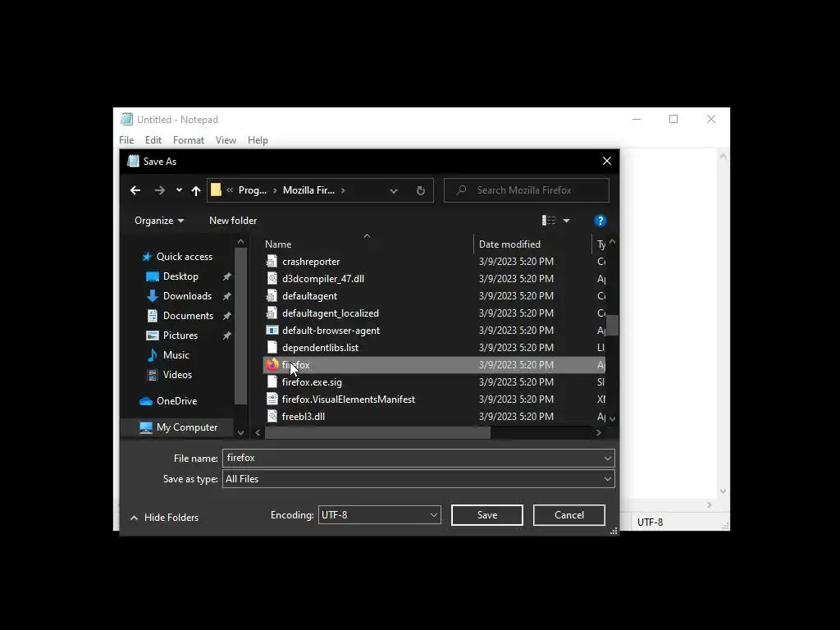Screen dimensions: 840x630
Task: Click the file list vertical scrollbar thumb
Action: click(612, 325)
